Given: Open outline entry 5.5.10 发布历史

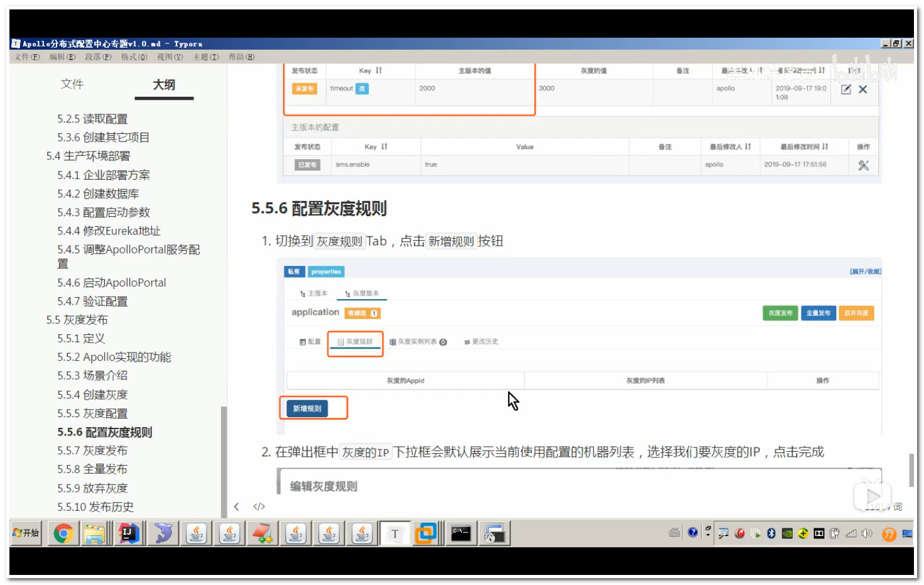Looking at the screenshot, I should tap(95, 506).
